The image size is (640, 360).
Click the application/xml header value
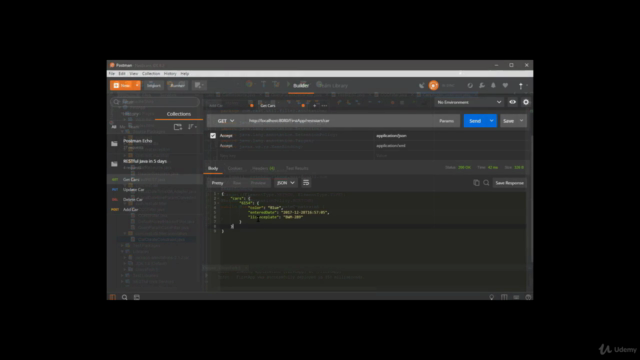(391, 146)
